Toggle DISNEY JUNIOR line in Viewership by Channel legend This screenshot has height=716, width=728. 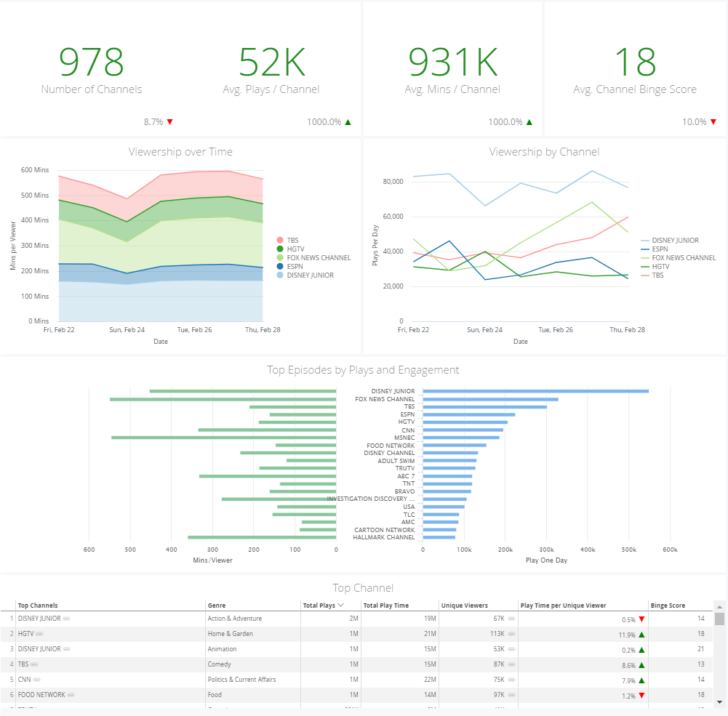pyautogui.click(x=670, y=241)
